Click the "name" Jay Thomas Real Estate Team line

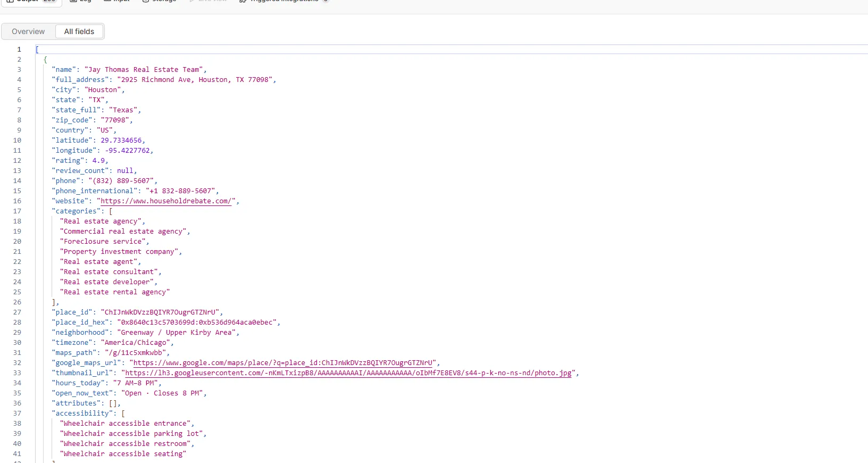click(129, 70)
